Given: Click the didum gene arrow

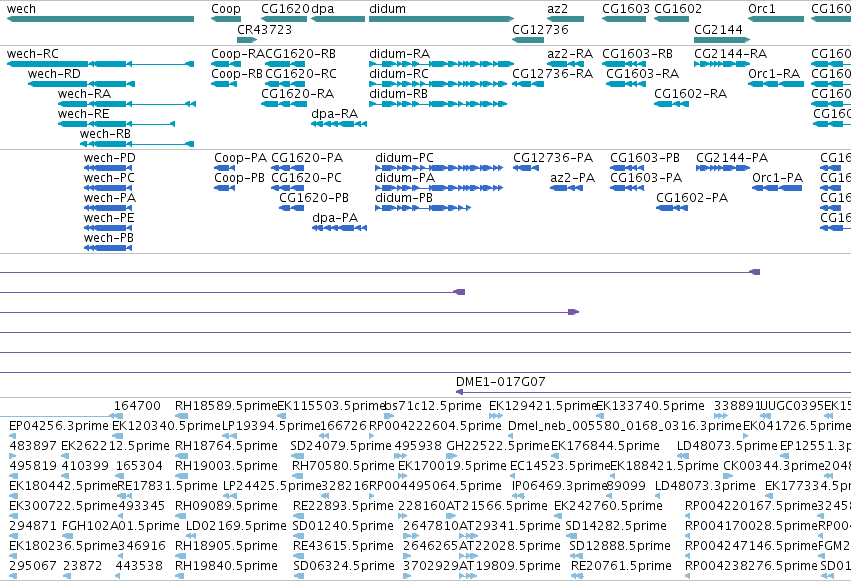Looking at the screenshot, I should click(x=441, y=19).
